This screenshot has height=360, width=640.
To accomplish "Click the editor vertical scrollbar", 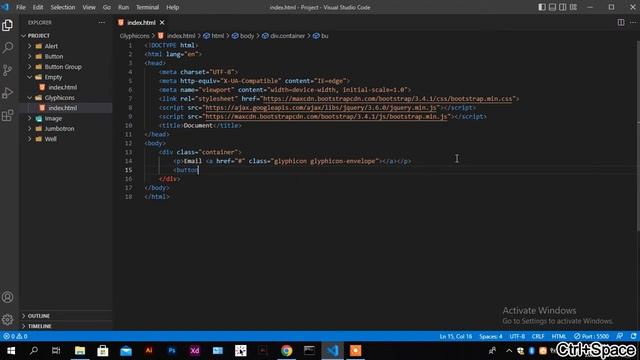I will point(638,136).
